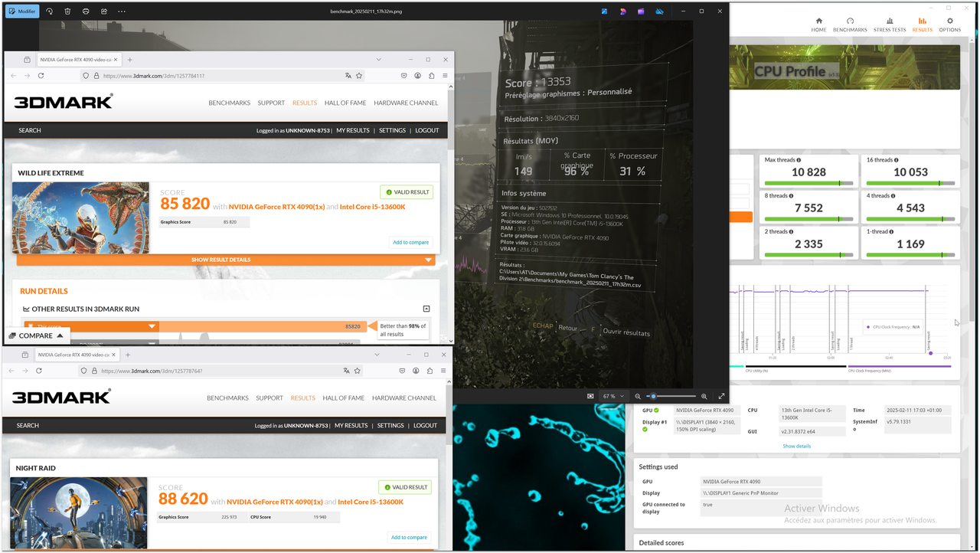
Task: Expand the COMPARE panel arrow
Action: coord(60,335)
